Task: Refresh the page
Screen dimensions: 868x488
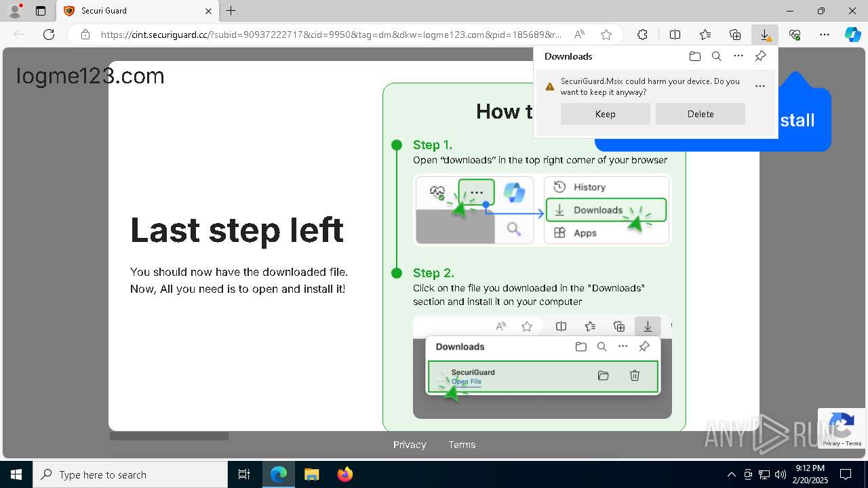Action: [49, 35]
